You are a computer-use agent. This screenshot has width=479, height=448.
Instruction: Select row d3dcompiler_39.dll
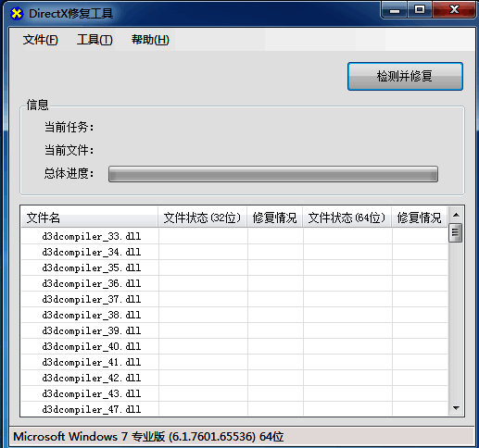click(234, 330)
